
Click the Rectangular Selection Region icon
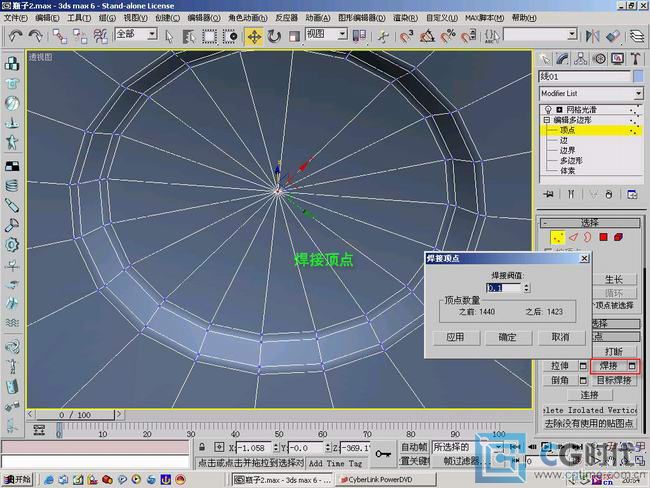click(x=209, y=36)
